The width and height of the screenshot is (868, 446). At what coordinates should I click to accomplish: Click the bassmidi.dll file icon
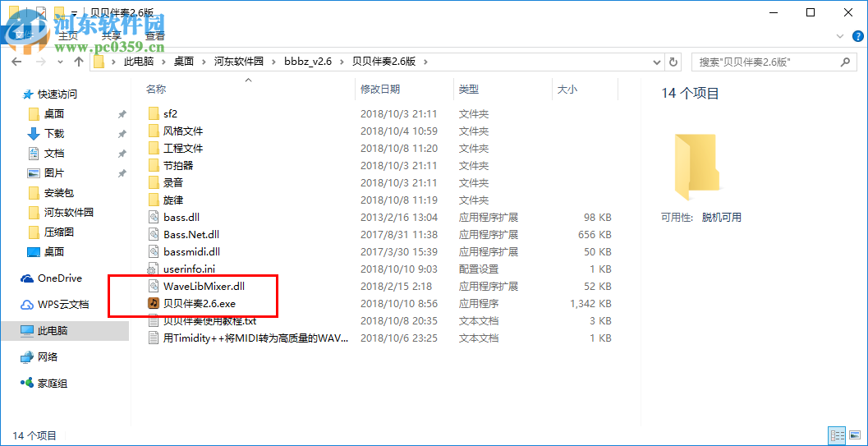point(154,251)
